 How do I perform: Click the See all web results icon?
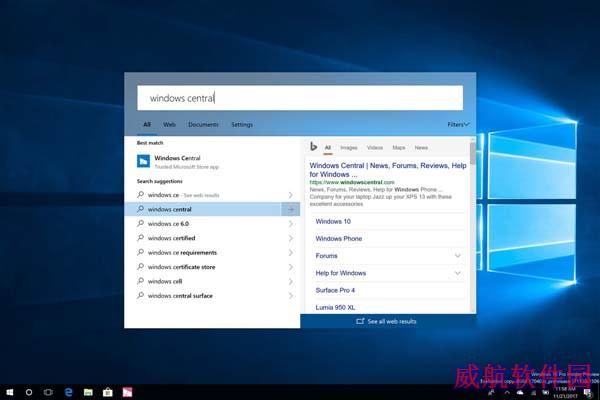coord(360,321)
